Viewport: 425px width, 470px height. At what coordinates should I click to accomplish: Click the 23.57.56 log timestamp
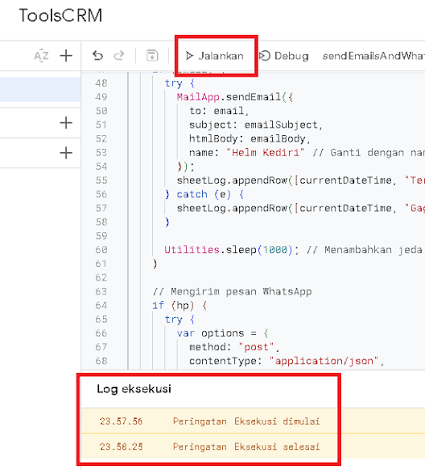121,421
